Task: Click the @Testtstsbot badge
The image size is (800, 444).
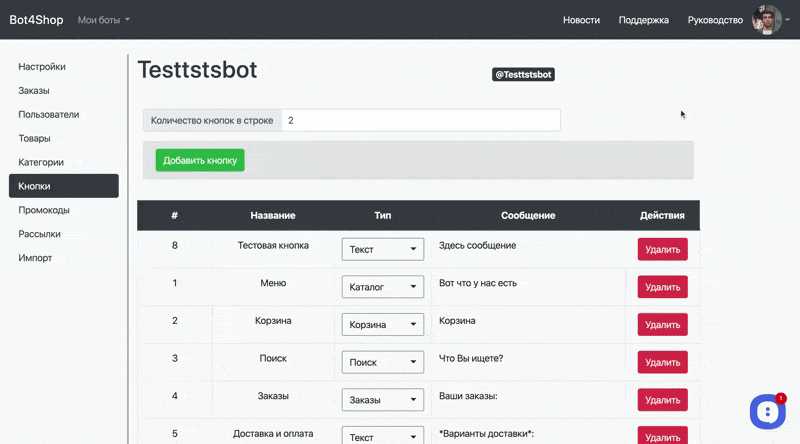Action: pyautogui.click(x=523, y=74)
